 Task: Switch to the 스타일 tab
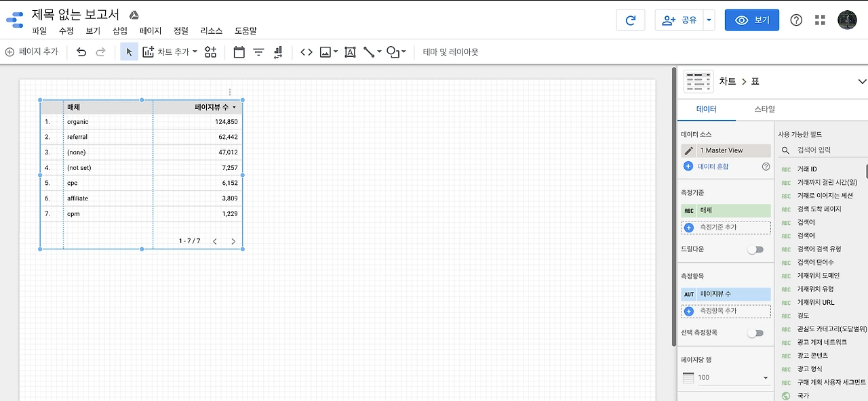(764, 109)
